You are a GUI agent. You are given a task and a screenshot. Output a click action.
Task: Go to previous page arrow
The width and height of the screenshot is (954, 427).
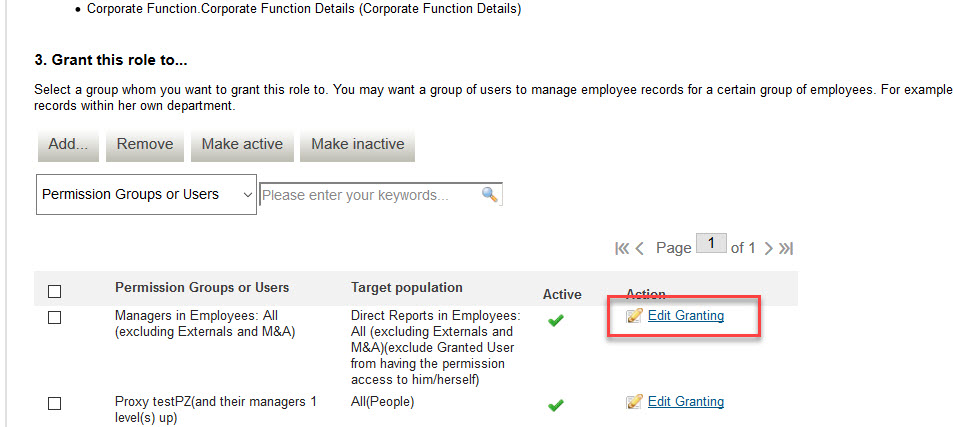coord(639,248)
